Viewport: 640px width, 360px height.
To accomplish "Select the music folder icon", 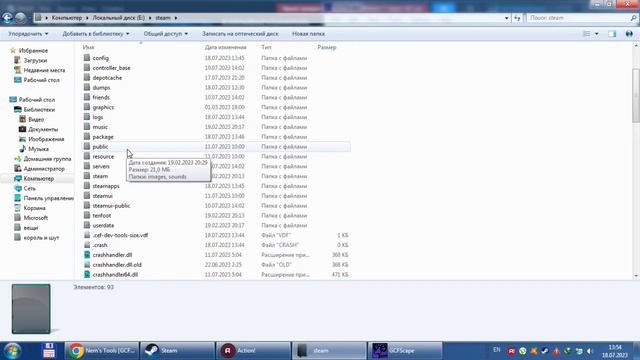I will pos(87,127).
